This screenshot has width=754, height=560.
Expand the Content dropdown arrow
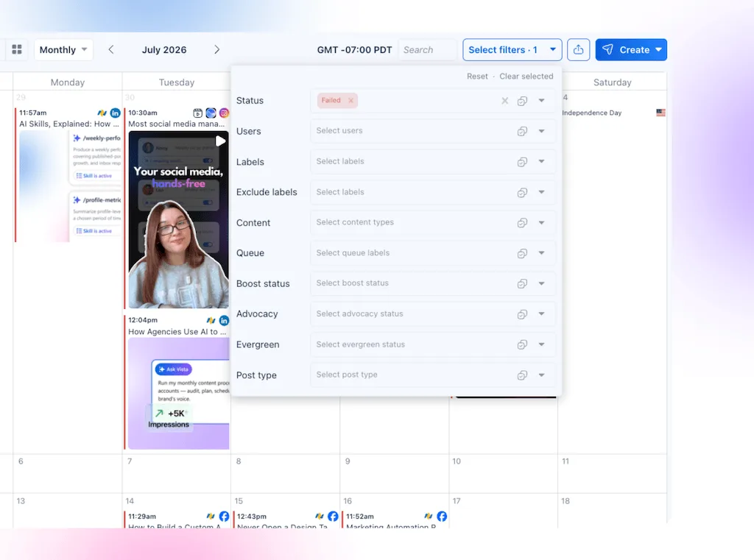pos(541,222)
